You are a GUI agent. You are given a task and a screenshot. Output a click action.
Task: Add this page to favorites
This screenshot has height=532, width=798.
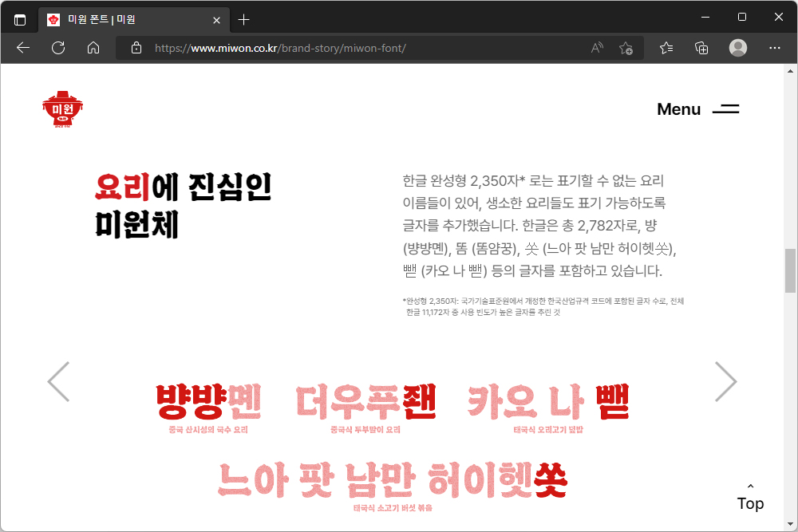tap(626, 48)
